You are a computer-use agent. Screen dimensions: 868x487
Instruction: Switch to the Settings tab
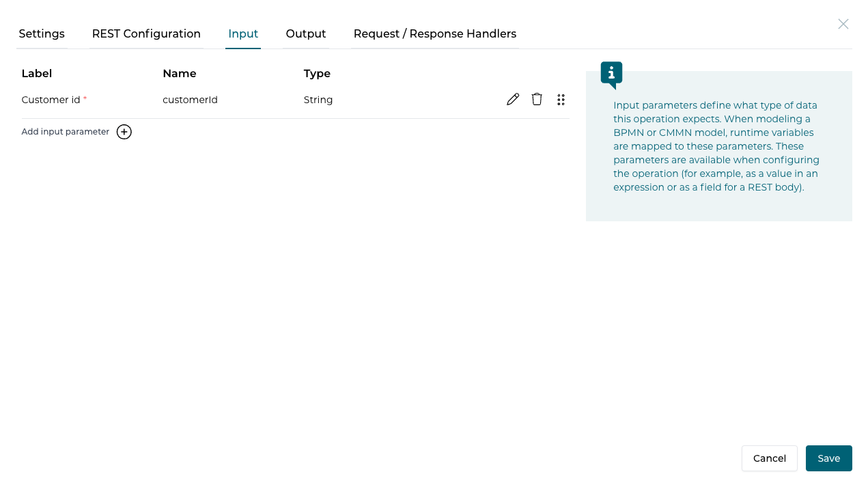42,33
